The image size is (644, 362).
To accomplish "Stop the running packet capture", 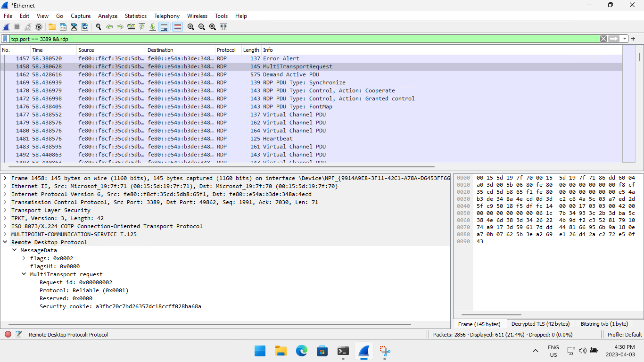I will click(x=17, y=27).
